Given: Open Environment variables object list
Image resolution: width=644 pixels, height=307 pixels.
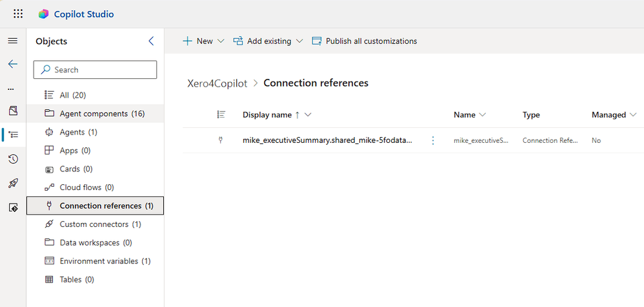Looking at the screenshot, I should (x=105, y=261).
